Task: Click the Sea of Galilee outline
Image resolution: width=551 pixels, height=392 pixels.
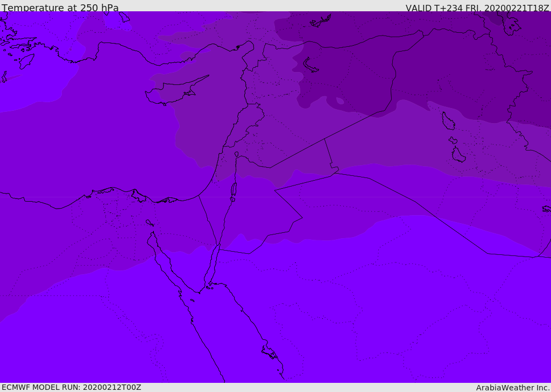Action: click(x=237, y=154)
